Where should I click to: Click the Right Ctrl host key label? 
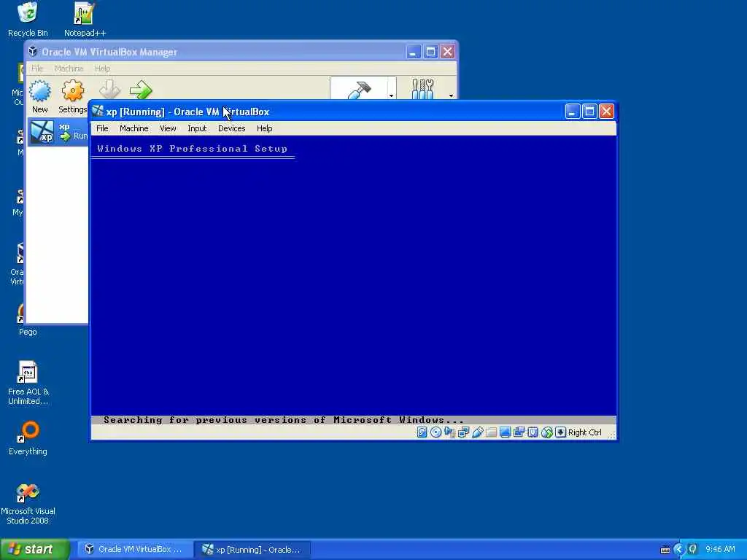click(584, 432)
